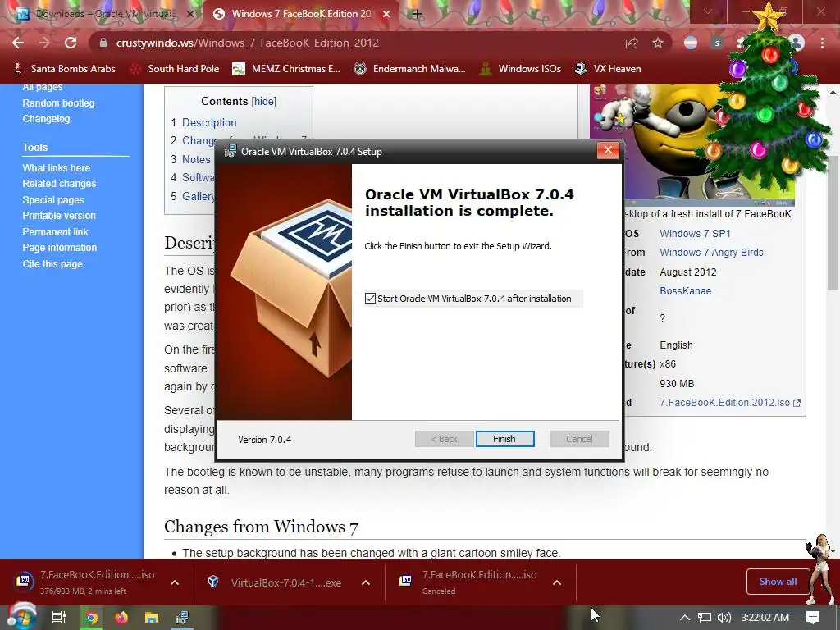Open the Special pages link
This screenshot has height=630, width=840.
53,200
